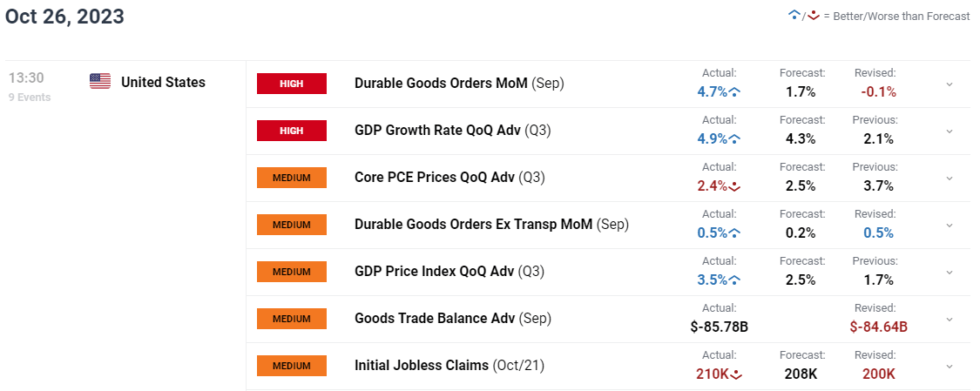The width and height of the screenshot is (980, 391).
Task: Click worse-than-forecast arrow beside Core PCE 2.4%
Action: (734, 185)
